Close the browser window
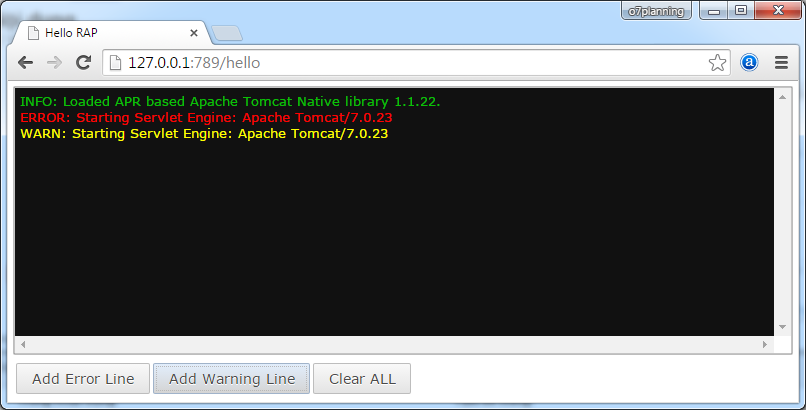 pyautogui.click(x=778, y=11)
